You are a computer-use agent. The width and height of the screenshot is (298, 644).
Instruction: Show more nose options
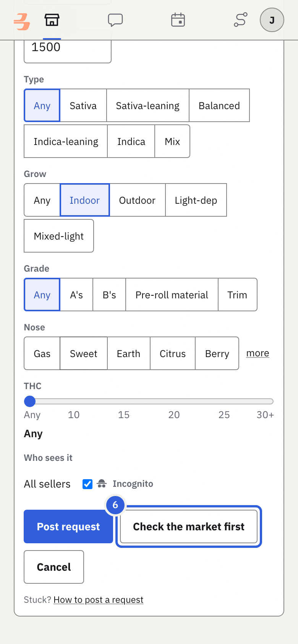coord(258,353)
